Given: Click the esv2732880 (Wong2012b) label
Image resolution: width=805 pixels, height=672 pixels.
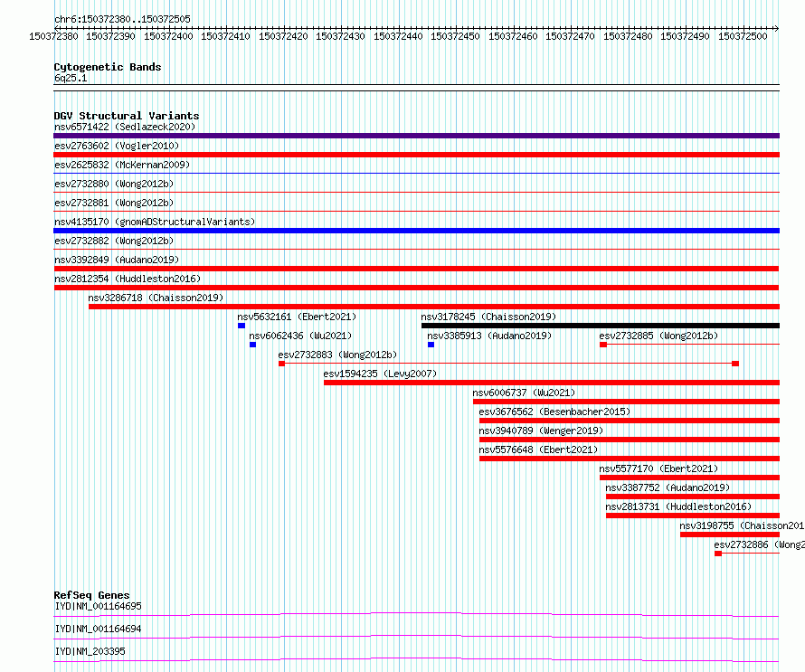Looking at the screenshot, I should click(x=114, y=184).
